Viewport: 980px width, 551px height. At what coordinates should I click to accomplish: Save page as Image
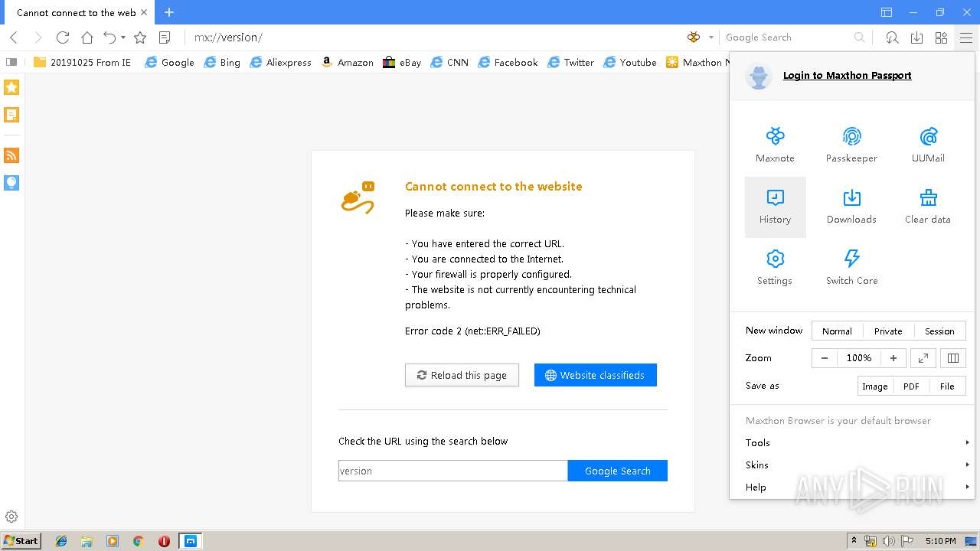874,386
